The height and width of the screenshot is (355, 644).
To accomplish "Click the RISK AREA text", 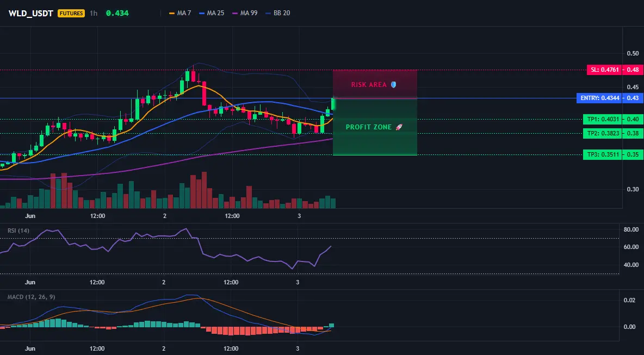I will click(x=369, y=85).
